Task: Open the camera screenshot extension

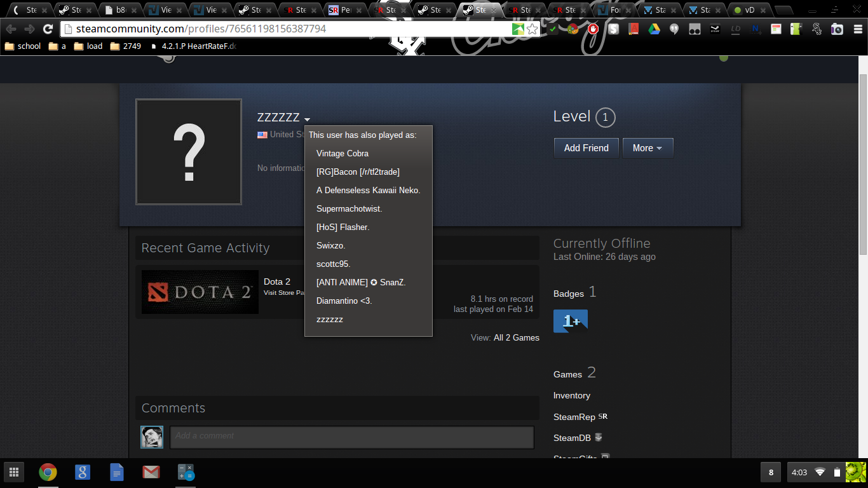Action: pos(837,29)
